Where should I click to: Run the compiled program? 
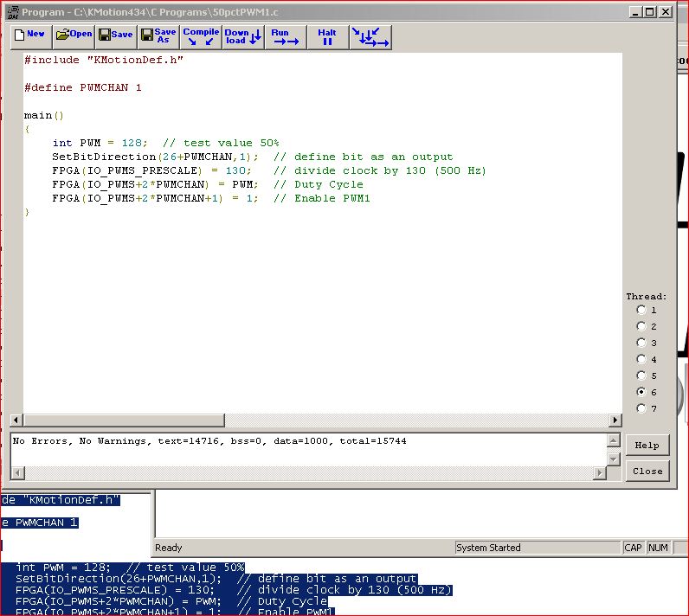coord(285,36)
